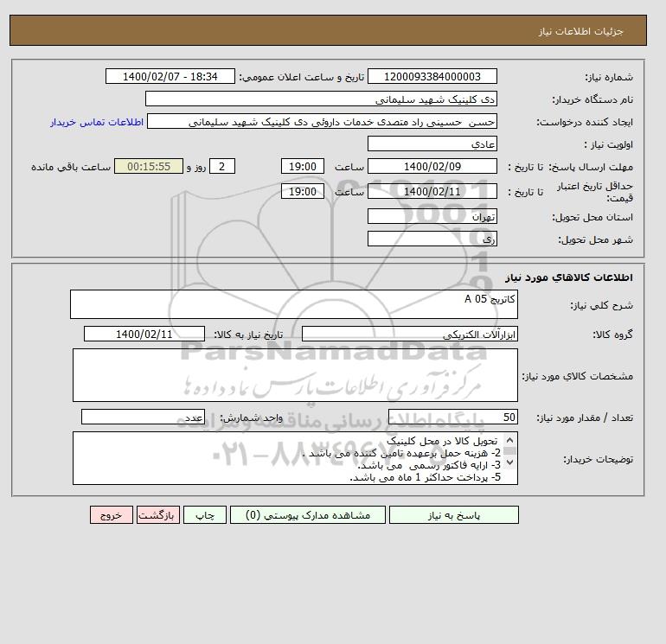Click delivery province field تهران
Viewport: 666px width, 644px height.
(x=432, y=216)
